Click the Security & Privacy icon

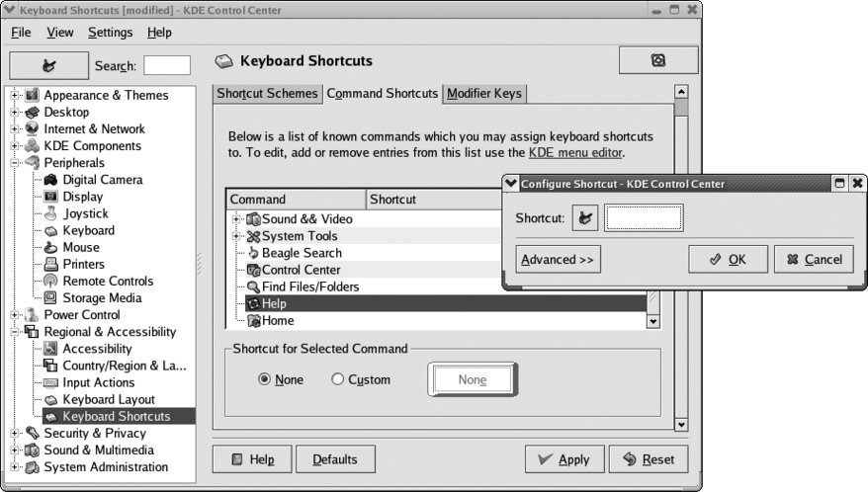pyautogui.click(x=32, y=433)
